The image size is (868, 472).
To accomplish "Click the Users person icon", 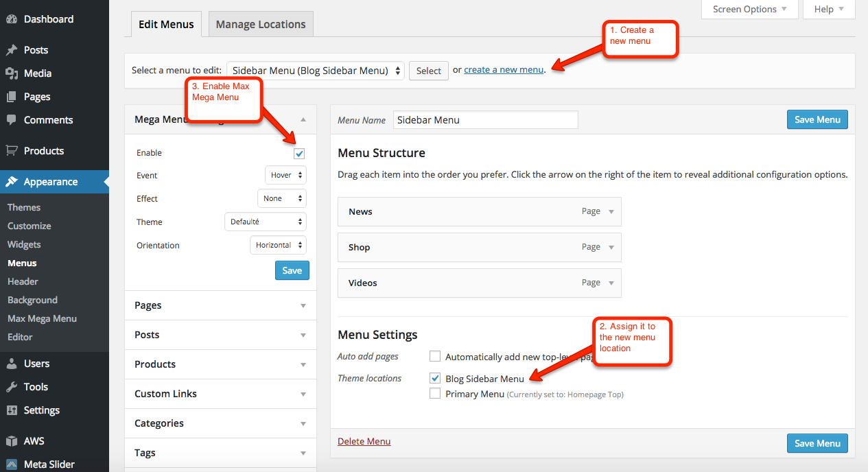I will click(12, 364).
